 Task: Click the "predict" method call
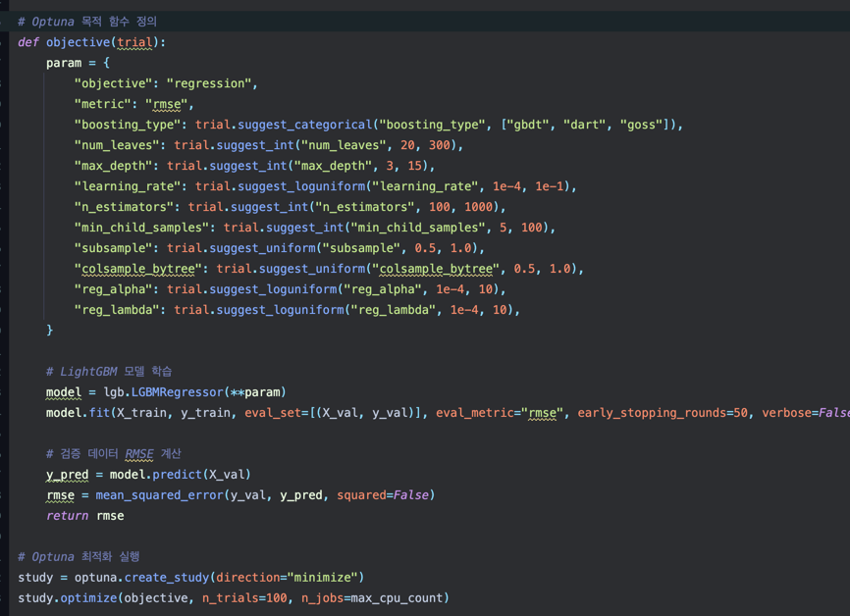coord(178,475)
